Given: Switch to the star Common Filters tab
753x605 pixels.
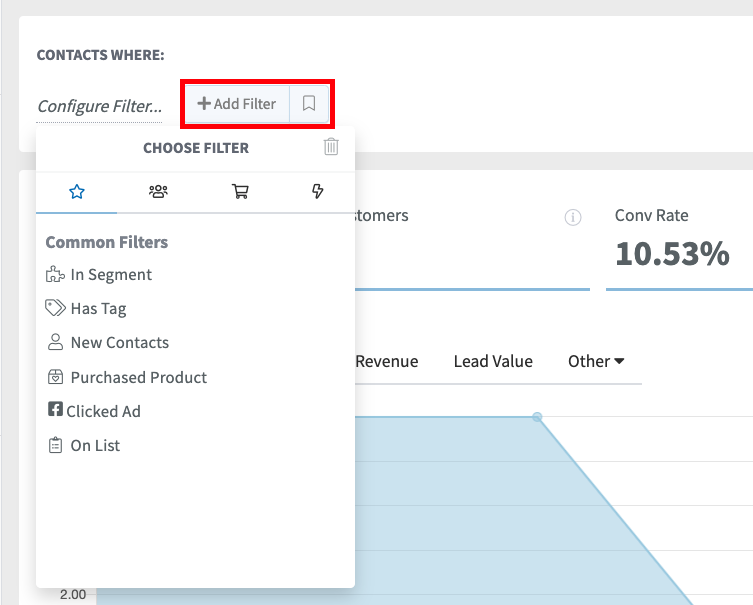Looking at the screenshot, I should (x=77, y=192).
